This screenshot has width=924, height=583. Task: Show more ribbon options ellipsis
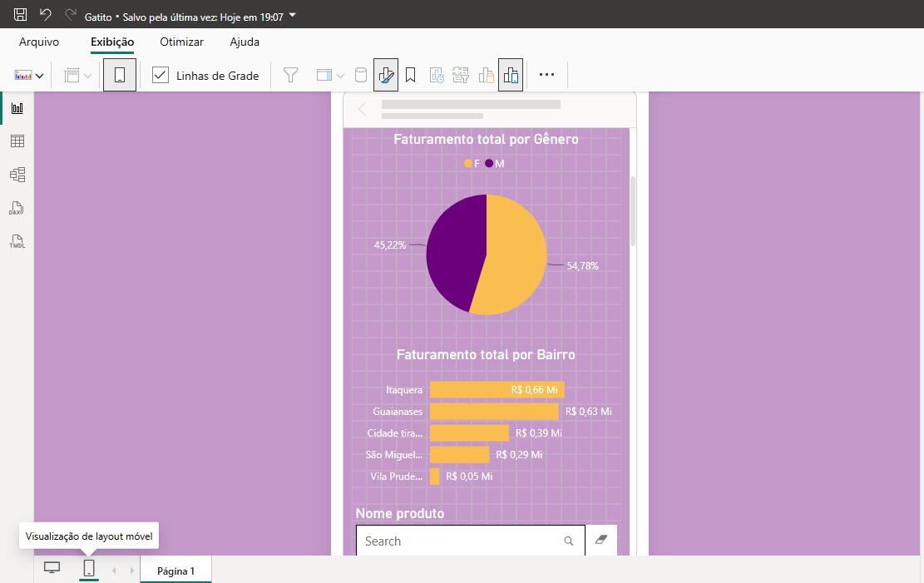547,75
